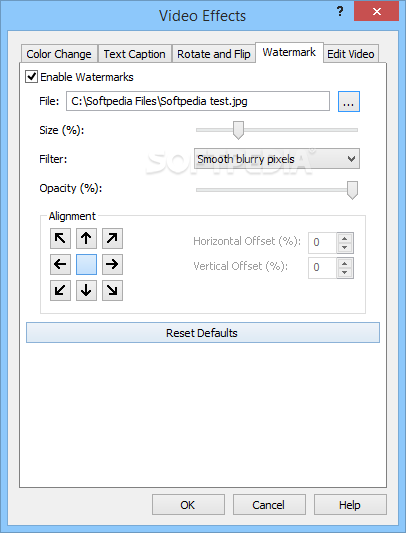This screenshot has width=406, height=533.
Task: Align watermark to top-left corner
Action: pyautogui.click(x=60, y=238)
